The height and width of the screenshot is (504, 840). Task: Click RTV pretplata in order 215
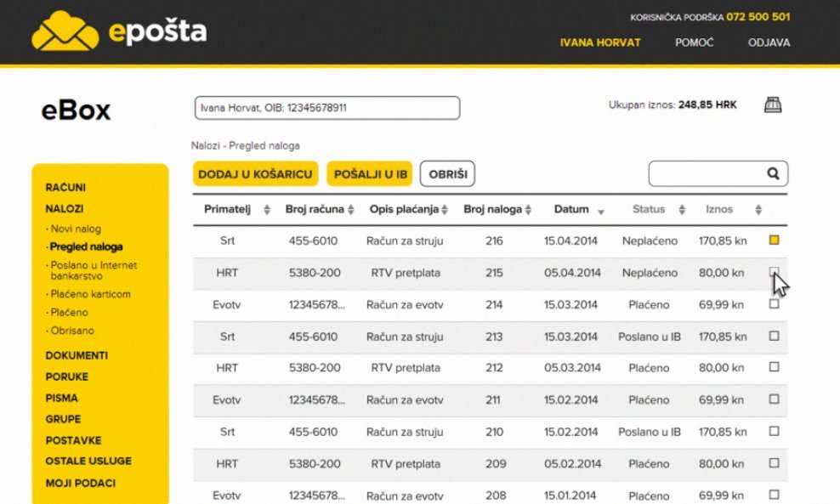pos(406,273)
